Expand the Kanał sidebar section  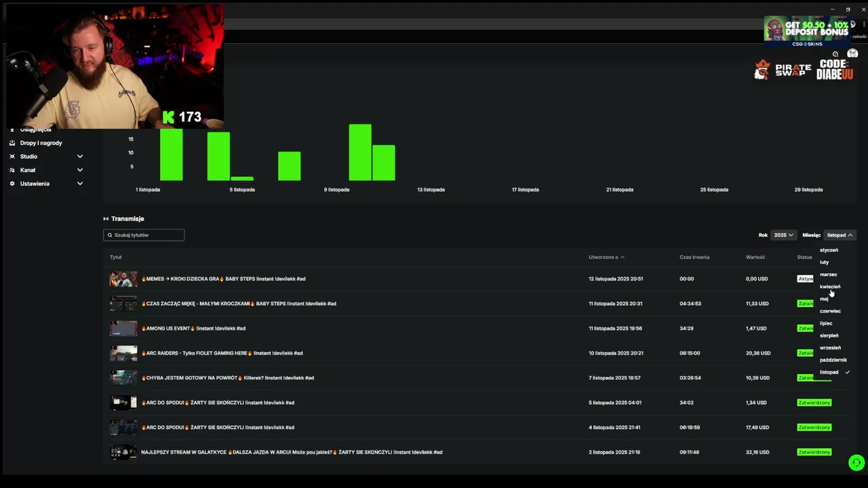79,170
